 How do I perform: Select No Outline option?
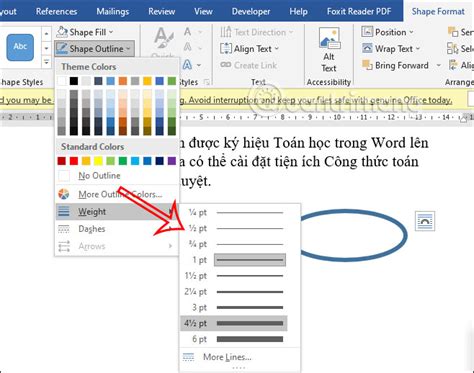click(x=117, y=176)
